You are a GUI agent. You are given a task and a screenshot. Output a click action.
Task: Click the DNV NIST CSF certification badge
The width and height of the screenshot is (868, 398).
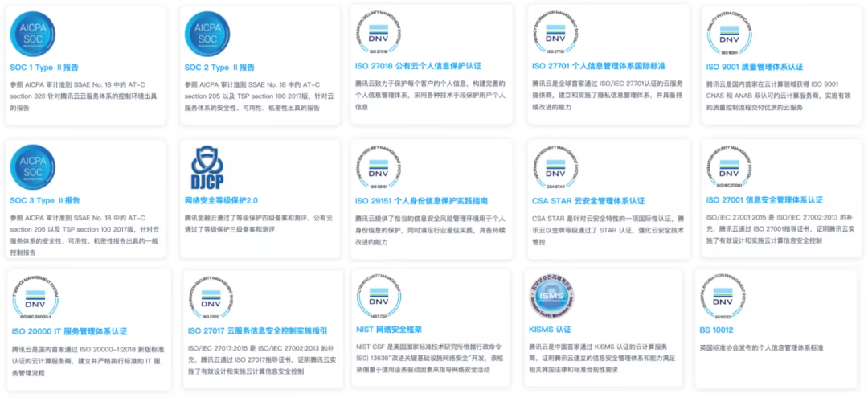[x=379, y=296]
